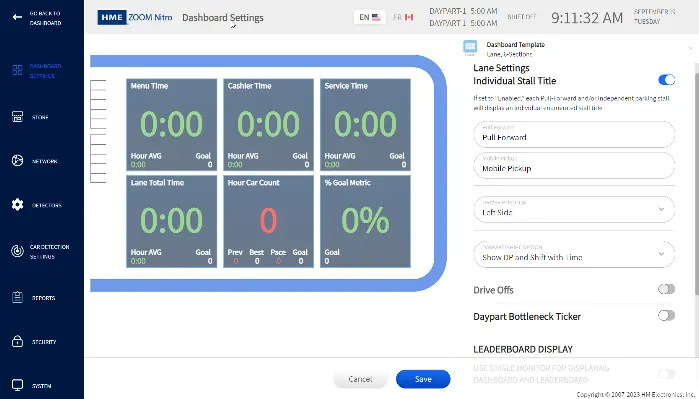Select the Security menu label
Image resolution: width=699 pixels, height=399 pixels.
[x=44, y=342]
